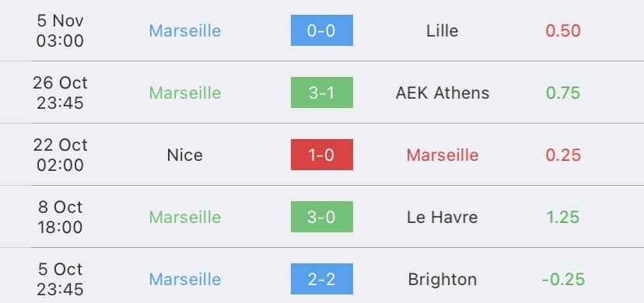Open the red 1-0 Nice score badge
Image resolution: width=644 pixels, height=303 pixels.
[x=321, y=155]
